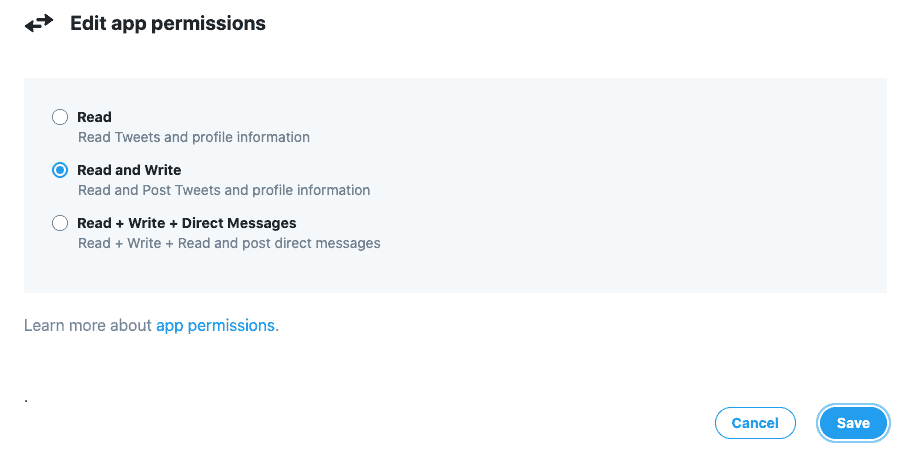Screen dimensions: 903x459
Task: Click the words Direct Messages in the bold label
Action: click(239, 223)
